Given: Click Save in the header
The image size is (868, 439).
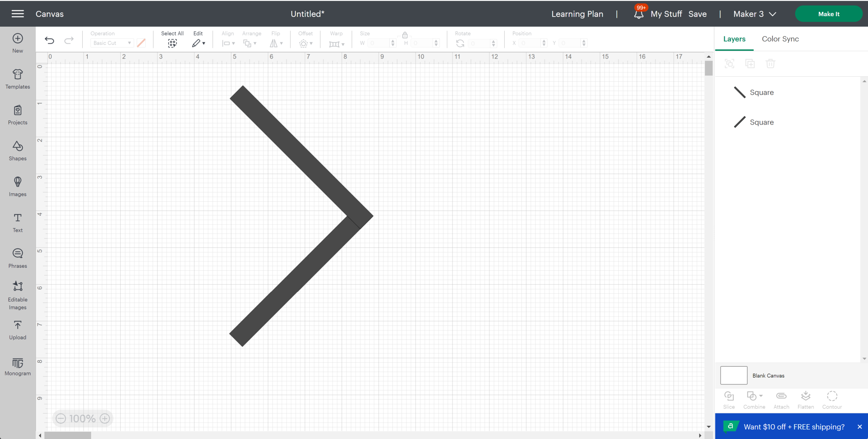Looking at the screenshot, I should 698,14.
